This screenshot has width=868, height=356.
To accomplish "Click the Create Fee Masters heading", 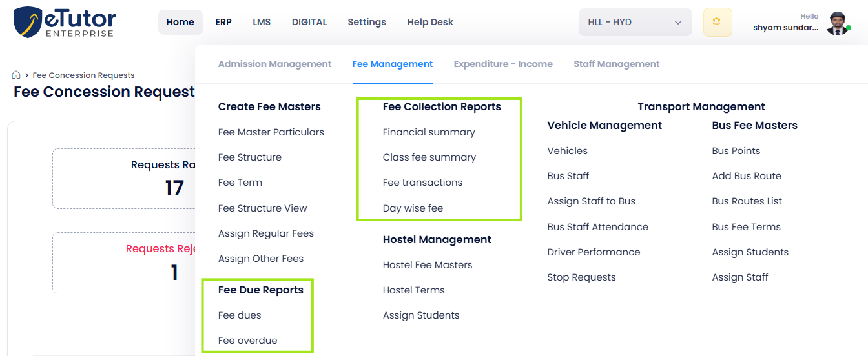I will pos(269,107).
